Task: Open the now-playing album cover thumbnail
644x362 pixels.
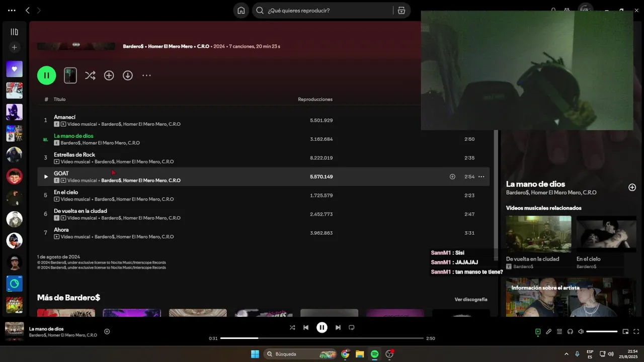Action: point(14,331)
